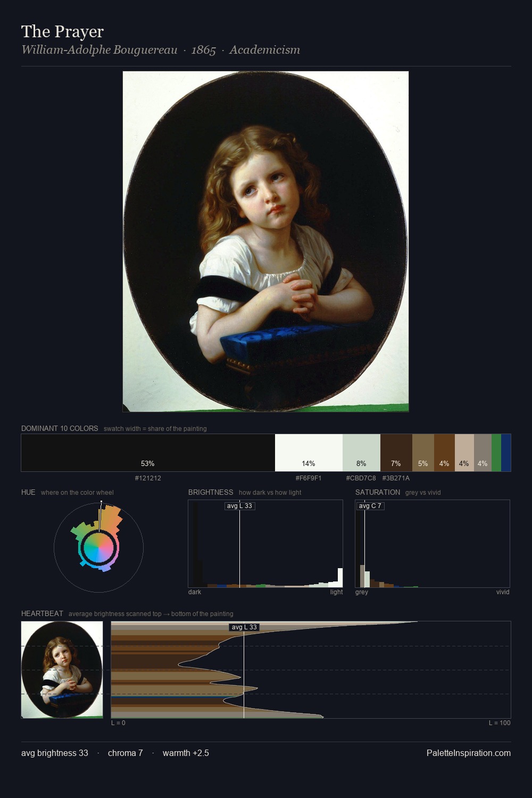The image size is (532, 798).
Task: Click the brightest white bar in Brightness histogram
Action: click(340, 578)
